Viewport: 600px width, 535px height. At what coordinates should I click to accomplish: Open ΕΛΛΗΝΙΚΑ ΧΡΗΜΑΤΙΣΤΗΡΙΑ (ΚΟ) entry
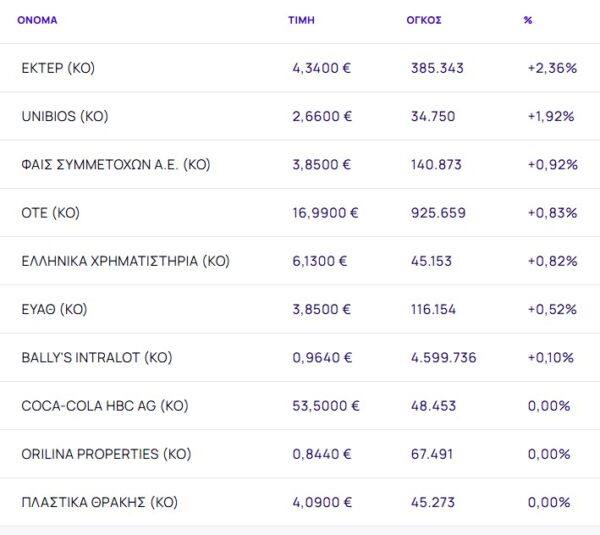pos(125,261)
